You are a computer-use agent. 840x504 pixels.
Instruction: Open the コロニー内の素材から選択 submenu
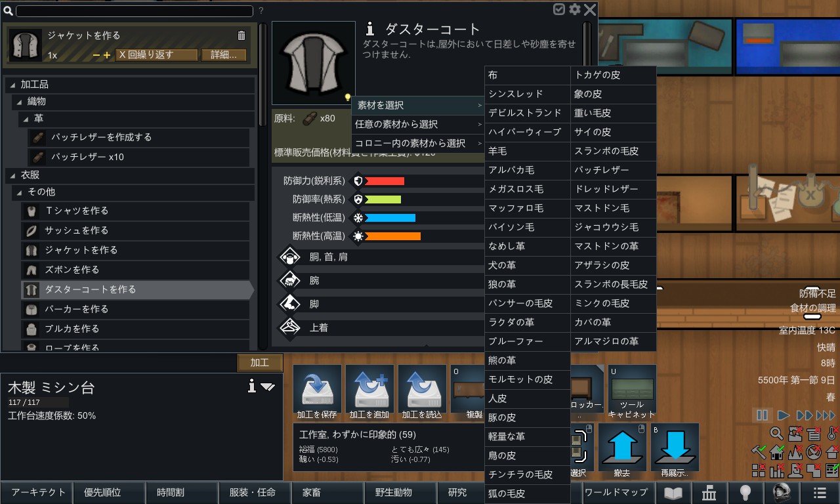point(417,143)
